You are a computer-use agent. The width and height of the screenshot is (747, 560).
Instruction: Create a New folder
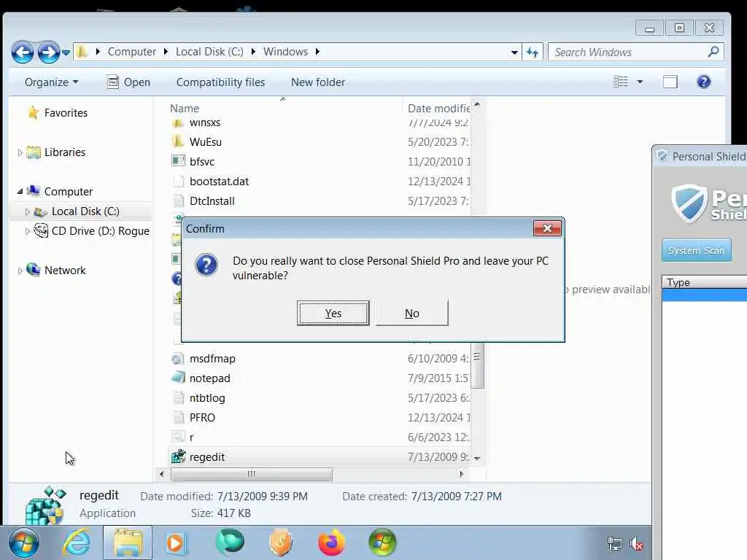[318, 82]
